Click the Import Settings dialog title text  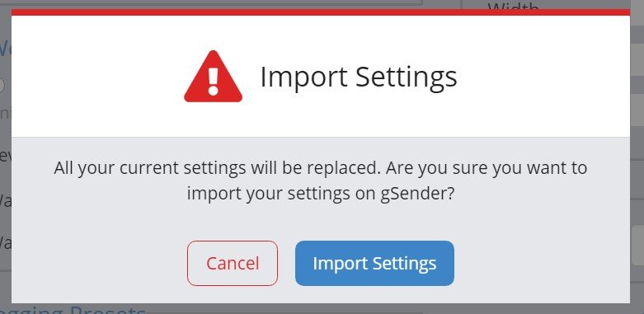pyautogui.click(x=359, y=77)
